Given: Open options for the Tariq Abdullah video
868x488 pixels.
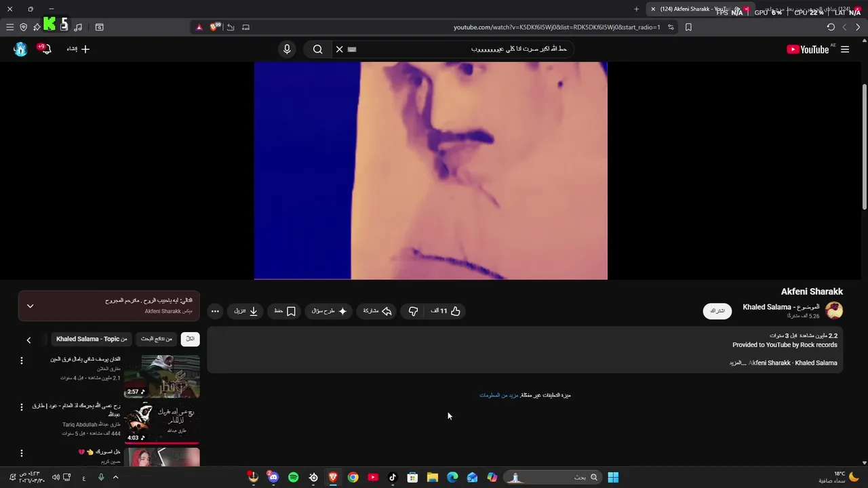Looking at the screenshot, I should click(21, 407).
